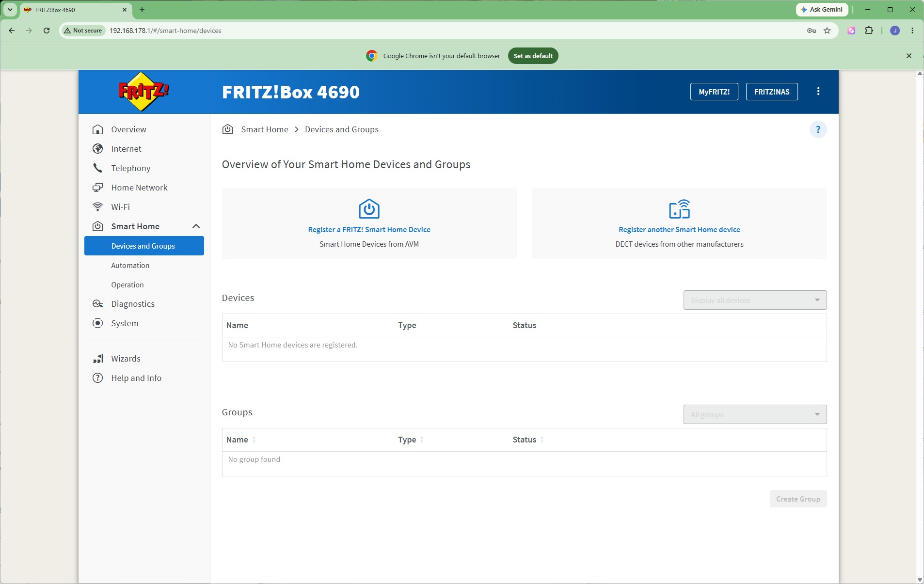The image size is (924, 584).
Task: Click the System icon in sidebar
Action: coord(98,323)
